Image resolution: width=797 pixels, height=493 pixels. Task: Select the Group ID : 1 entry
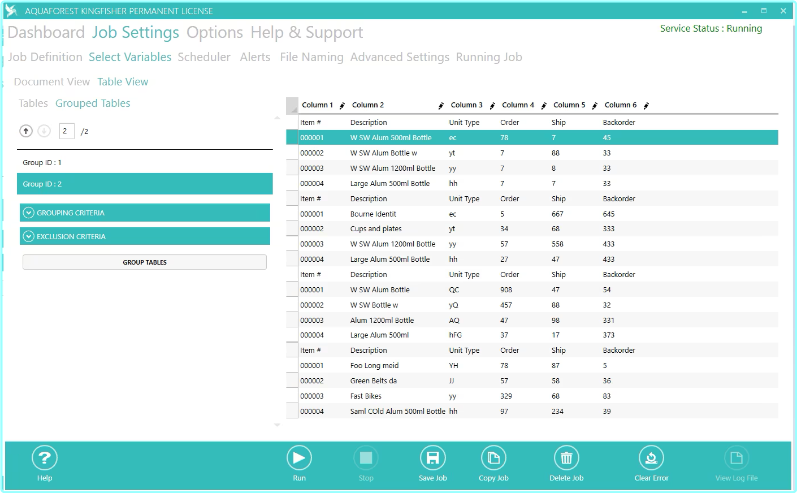point(144,161)
